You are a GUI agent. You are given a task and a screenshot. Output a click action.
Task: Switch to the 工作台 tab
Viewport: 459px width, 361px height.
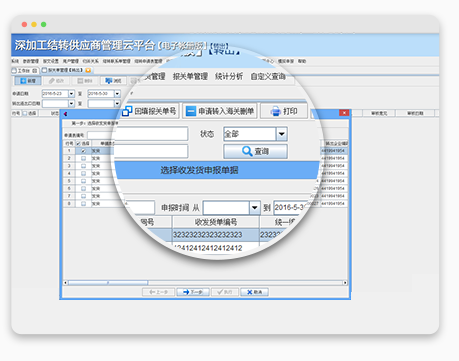[25, 70]
